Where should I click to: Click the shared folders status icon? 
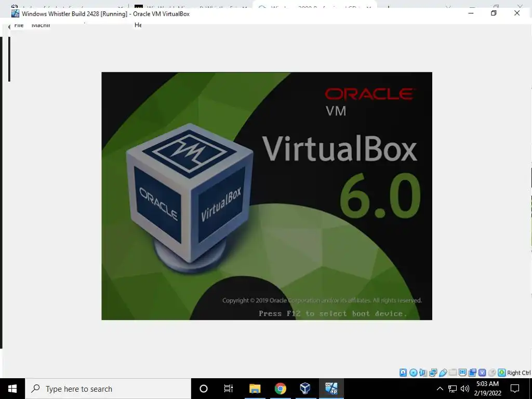tap(453, 373)
